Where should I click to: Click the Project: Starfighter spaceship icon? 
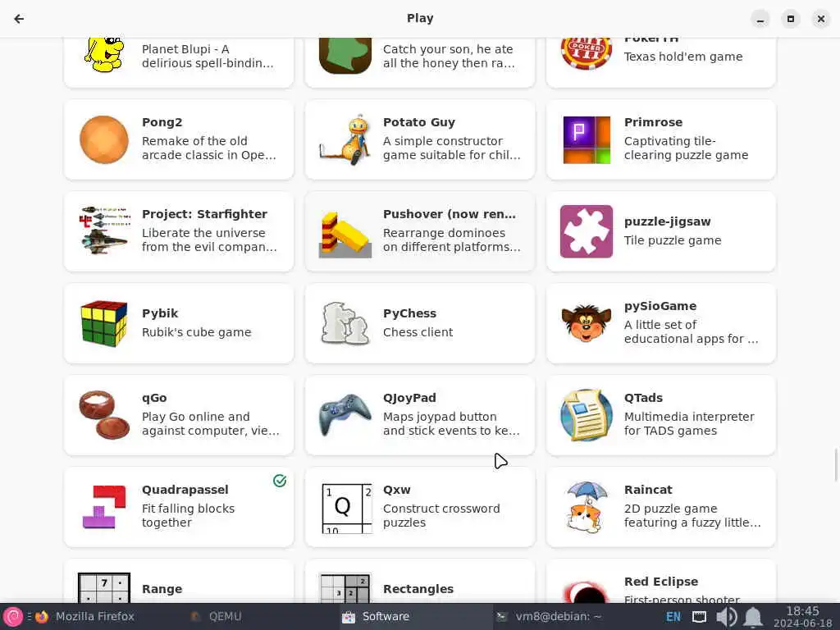pos(104,231)
